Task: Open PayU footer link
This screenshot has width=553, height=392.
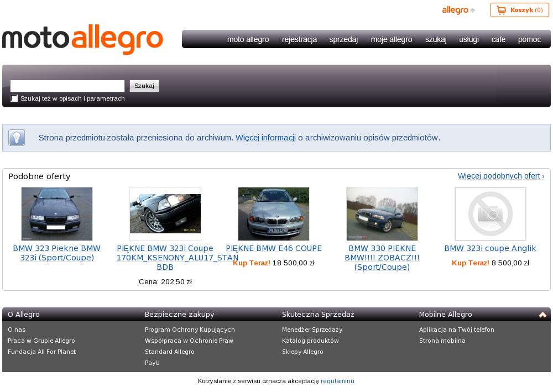Action: coord(152,362)
